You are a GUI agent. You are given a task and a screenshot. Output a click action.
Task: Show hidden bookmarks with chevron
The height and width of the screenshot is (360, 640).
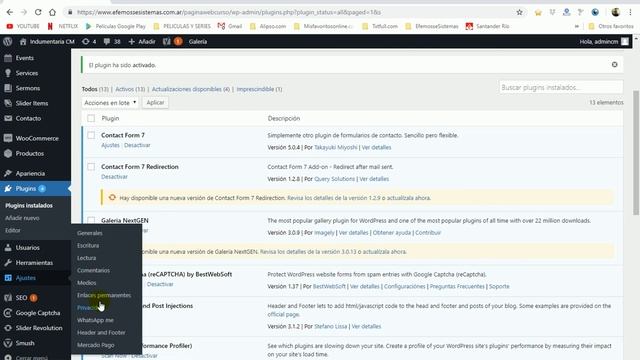pyautogui.click(x=577, y=26)
